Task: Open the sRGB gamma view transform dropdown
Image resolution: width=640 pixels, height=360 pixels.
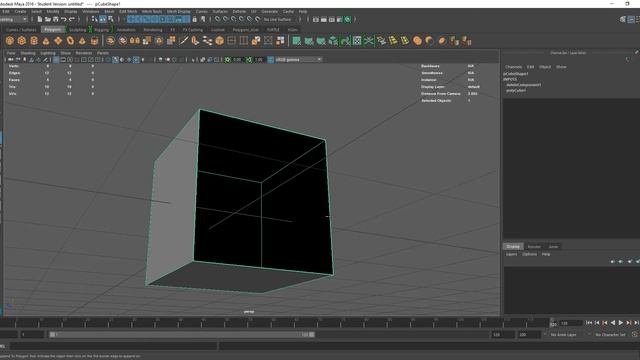Action: coord(299,60)
